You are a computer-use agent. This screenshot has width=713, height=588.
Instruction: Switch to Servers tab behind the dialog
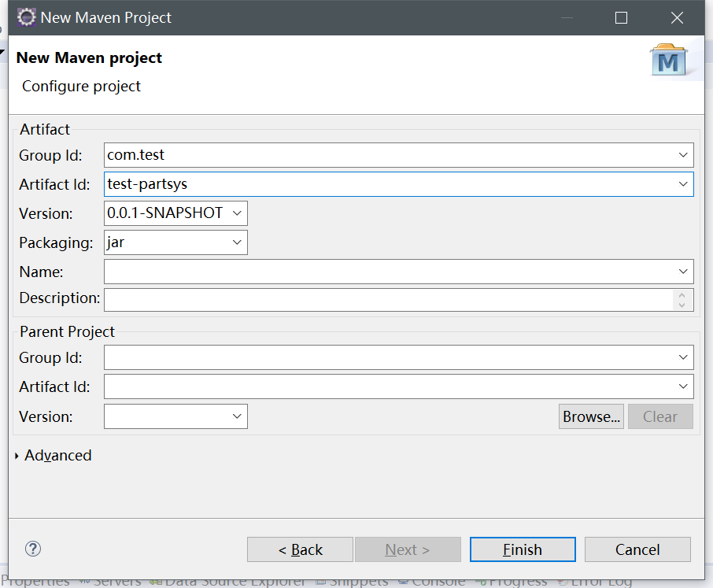tap(109, 582)
